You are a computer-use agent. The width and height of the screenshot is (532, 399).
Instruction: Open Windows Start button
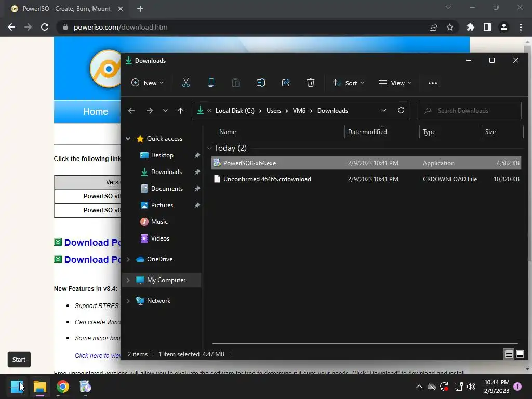point(17,387)
